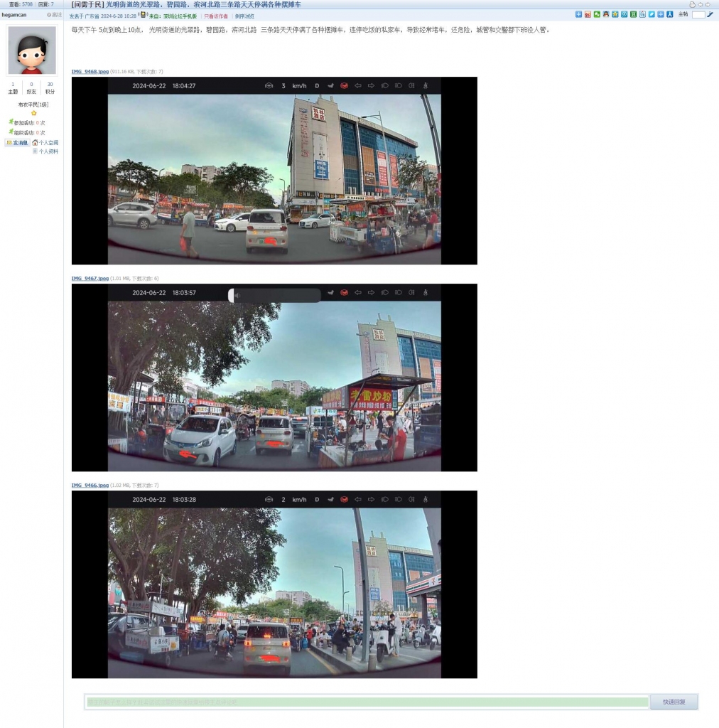Share post via Sina Weibo icon
Viewport: 719px width, 728px height.
588,14
